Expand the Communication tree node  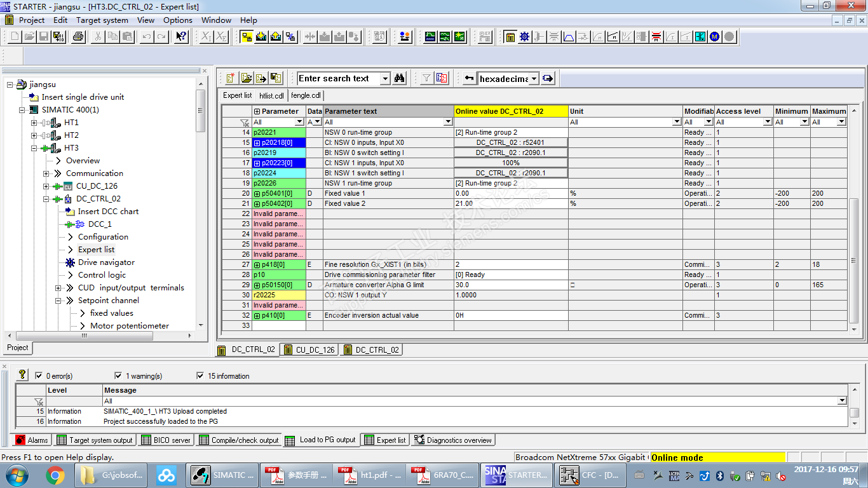pyautogui.click(x=46, y=173)
